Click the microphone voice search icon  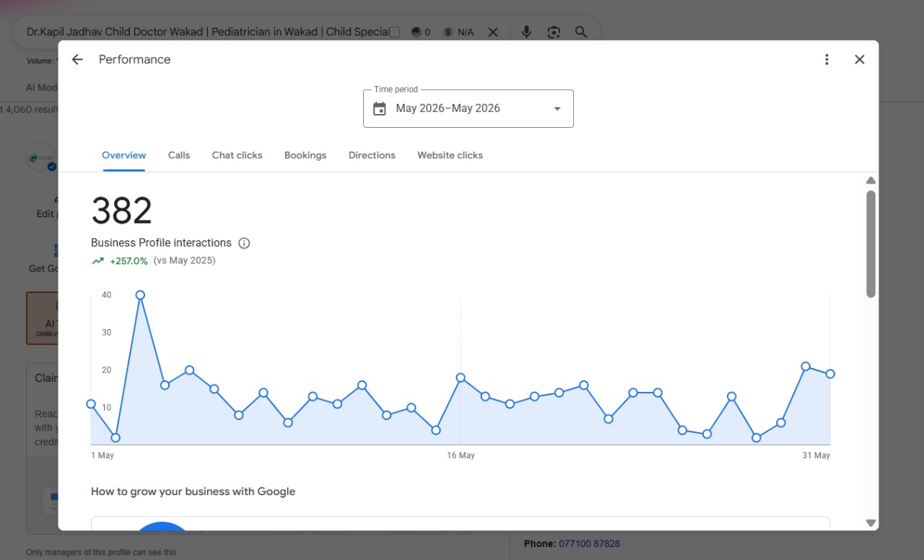[526, 32]
